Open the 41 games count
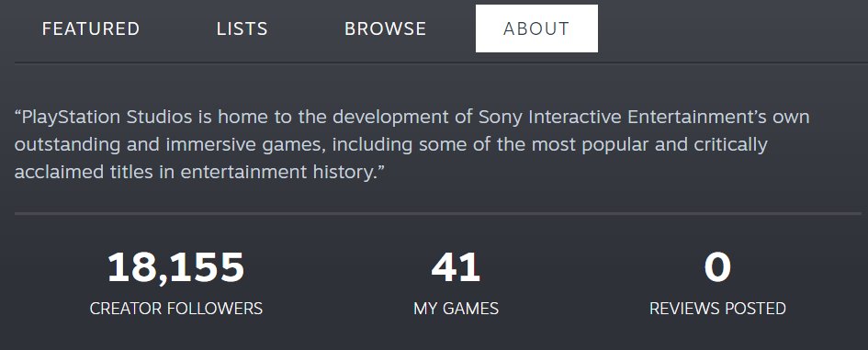The width and height of the screenshot is (868, 350). [x=456, y=267]
